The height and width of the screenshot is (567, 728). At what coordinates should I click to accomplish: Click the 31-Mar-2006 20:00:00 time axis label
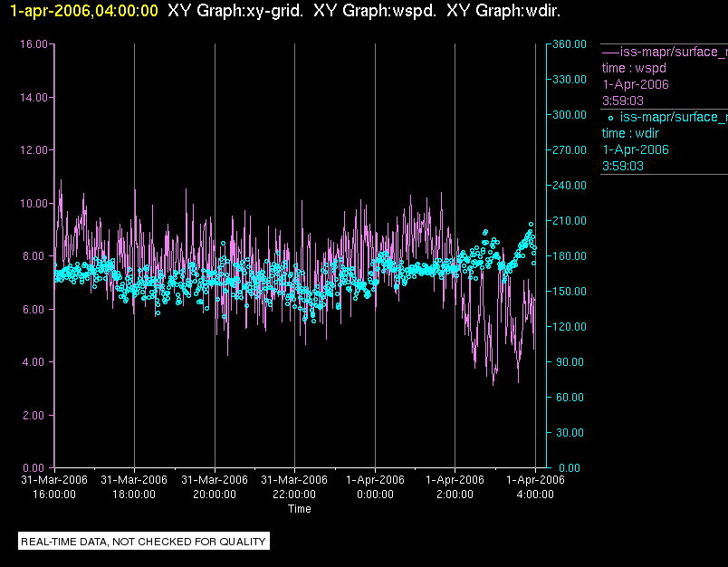(215, 487)
